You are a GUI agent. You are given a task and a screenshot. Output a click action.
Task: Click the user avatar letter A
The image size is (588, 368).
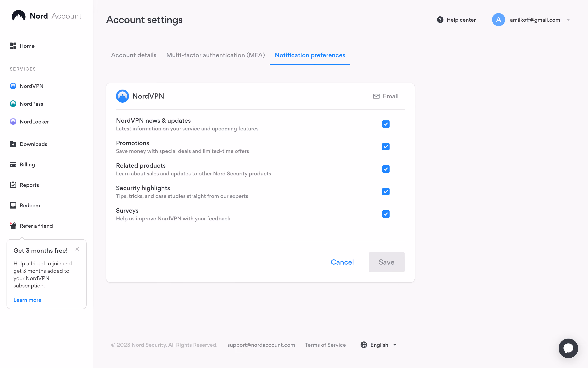498,20
